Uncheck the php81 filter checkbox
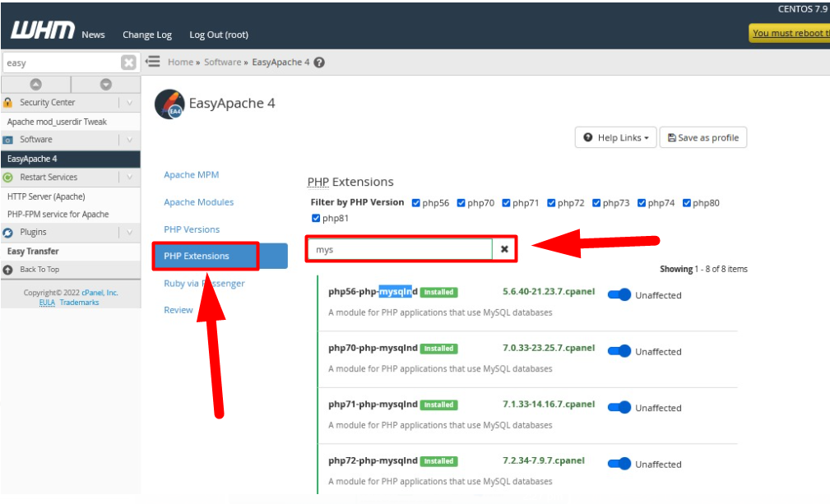This screenshot has height=504, width=830. (x=316, y=218)
